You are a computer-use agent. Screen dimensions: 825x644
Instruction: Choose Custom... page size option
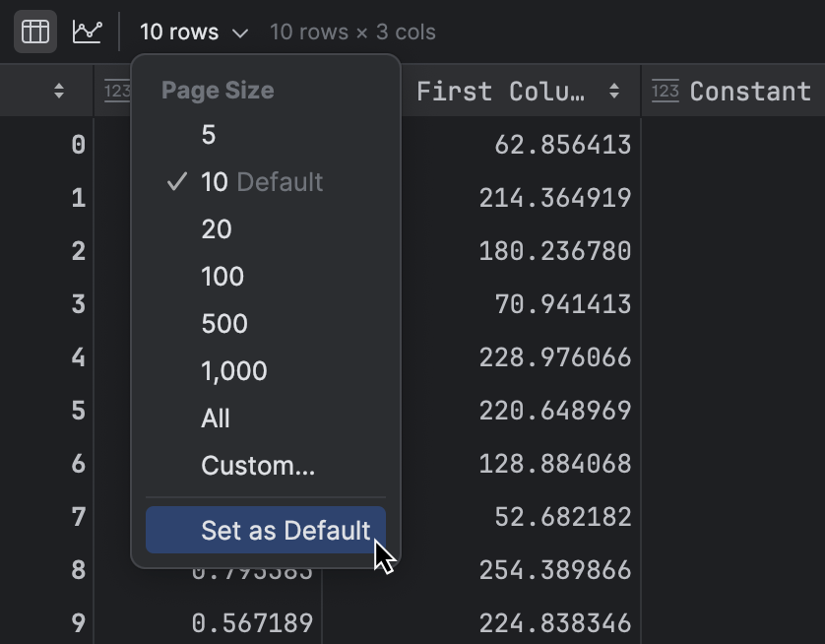(259, 465)
